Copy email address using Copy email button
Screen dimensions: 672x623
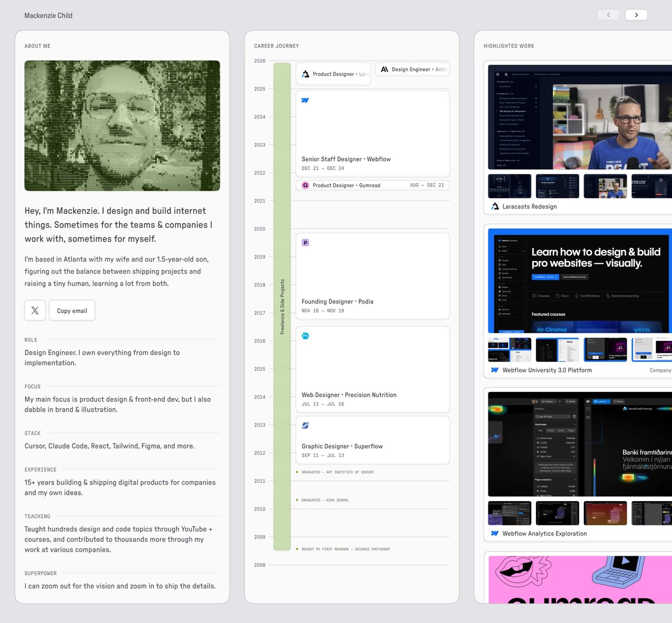(72, 310)
